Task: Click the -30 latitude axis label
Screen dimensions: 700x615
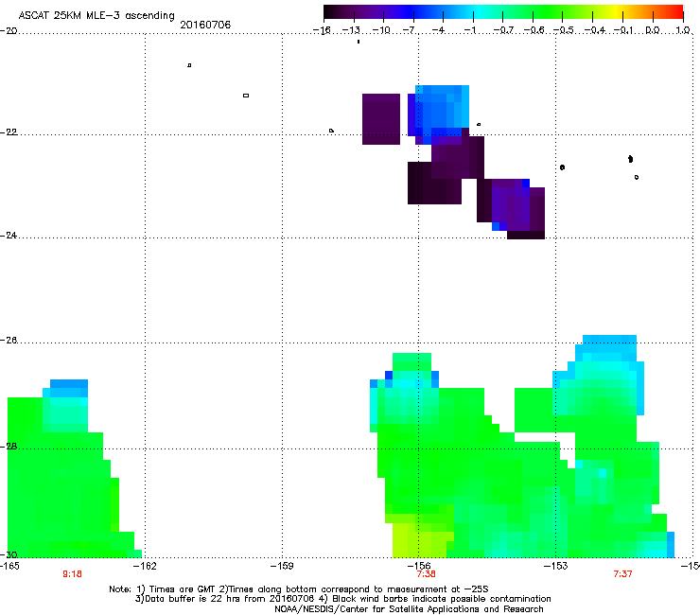Action: [x=9, y=554]
